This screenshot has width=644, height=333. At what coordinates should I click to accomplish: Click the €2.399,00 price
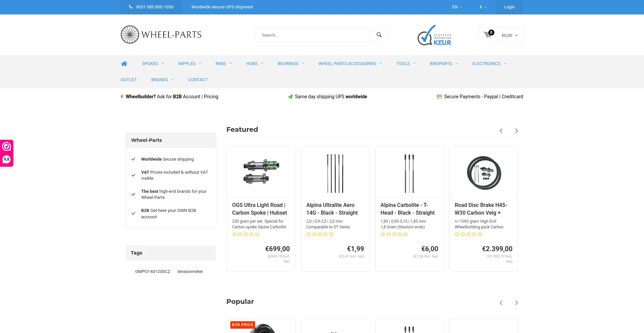click(497, 249)
